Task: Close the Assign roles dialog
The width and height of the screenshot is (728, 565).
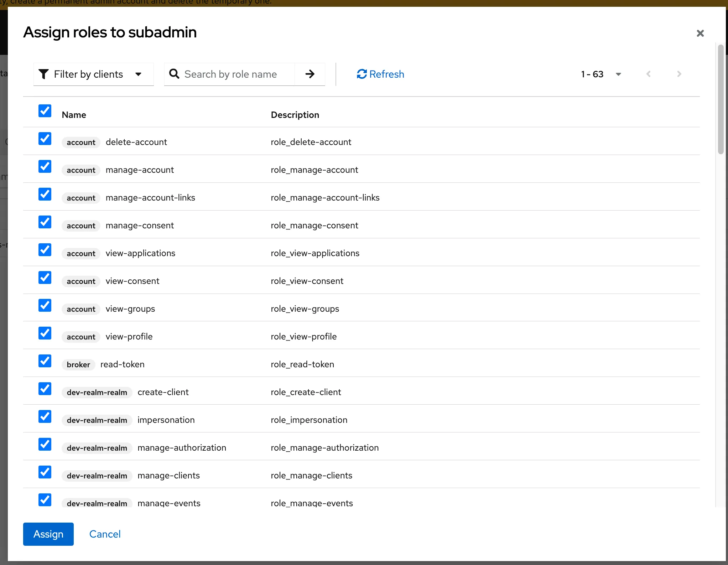Action: click(x=700, y=33)
